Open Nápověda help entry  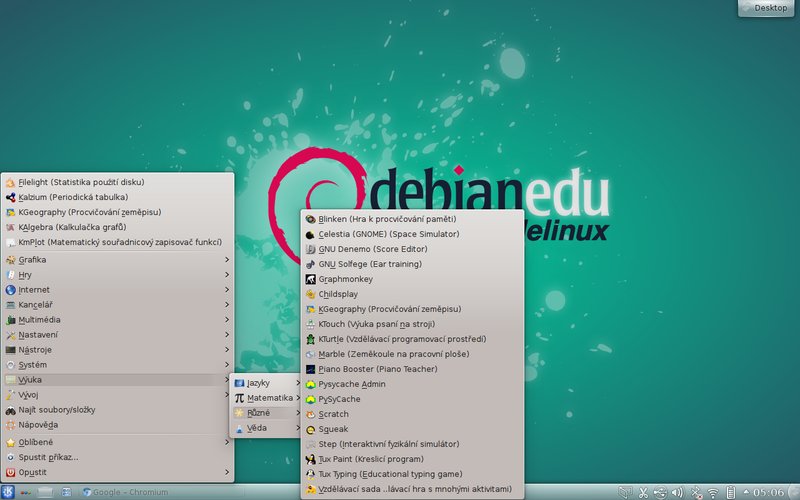(x=118, y=425)
